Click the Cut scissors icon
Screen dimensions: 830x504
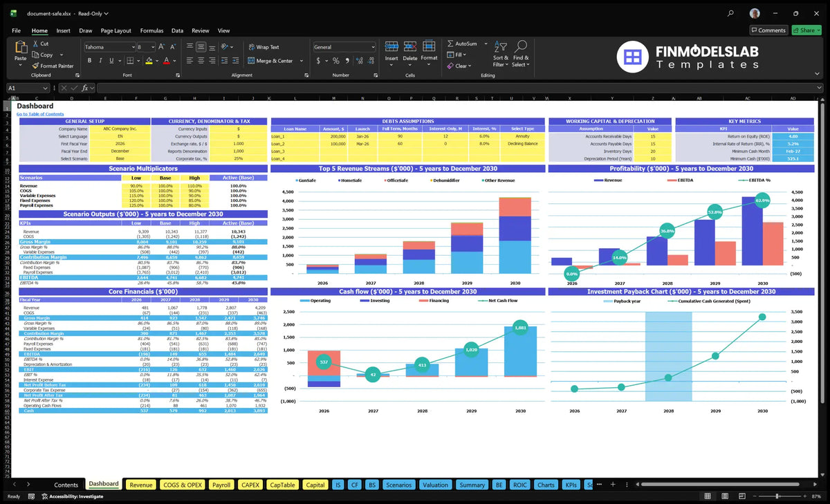[x=35, y=44]
